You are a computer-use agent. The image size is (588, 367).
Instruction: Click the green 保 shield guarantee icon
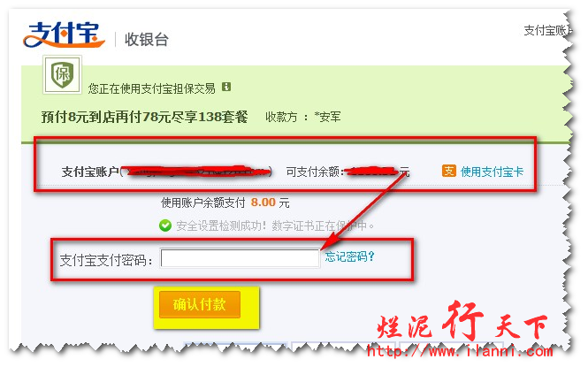tap(62, 74)
